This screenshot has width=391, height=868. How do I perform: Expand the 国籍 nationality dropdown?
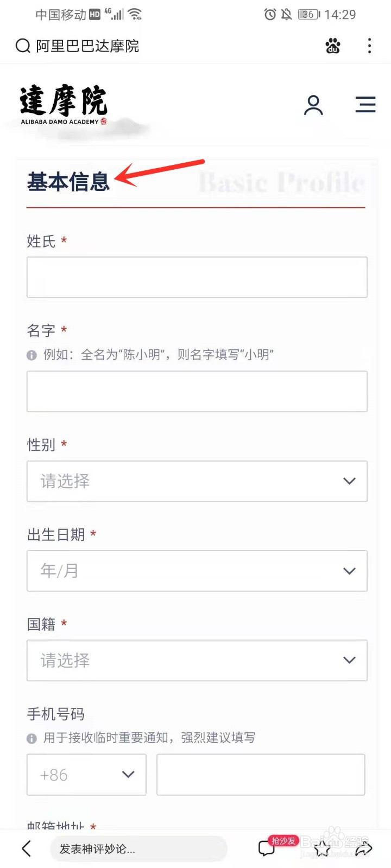[197, 660]
